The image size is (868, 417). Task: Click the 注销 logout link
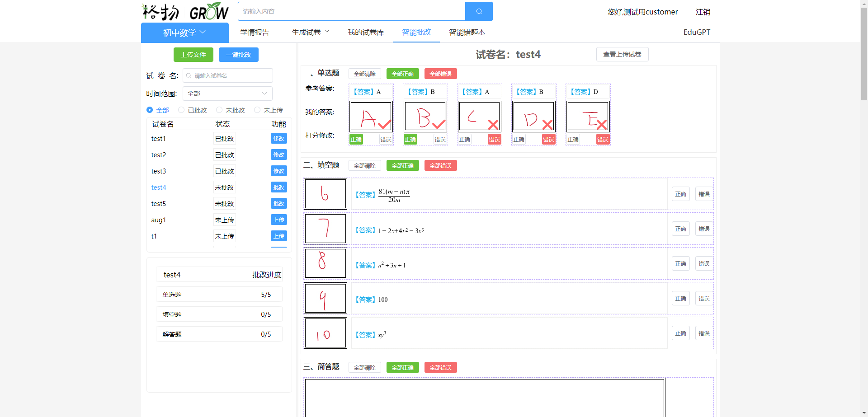[703, 12]
